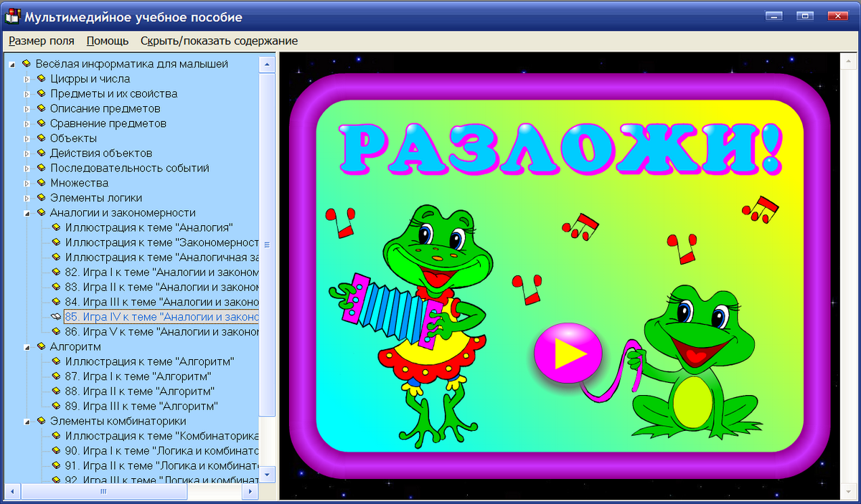Click root book icon Весёлая информатика
Image resolution: width=861 pixels, height=504 pixels.
click(27, 64)
